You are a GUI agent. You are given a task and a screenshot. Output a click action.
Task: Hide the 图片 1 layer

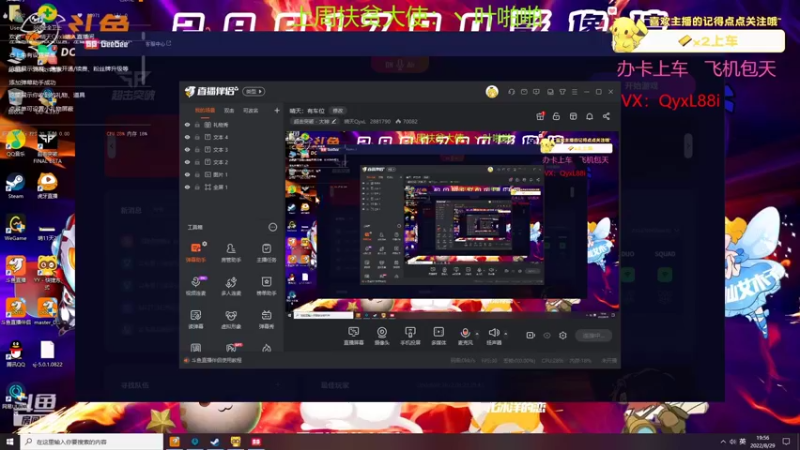(187, 174)
